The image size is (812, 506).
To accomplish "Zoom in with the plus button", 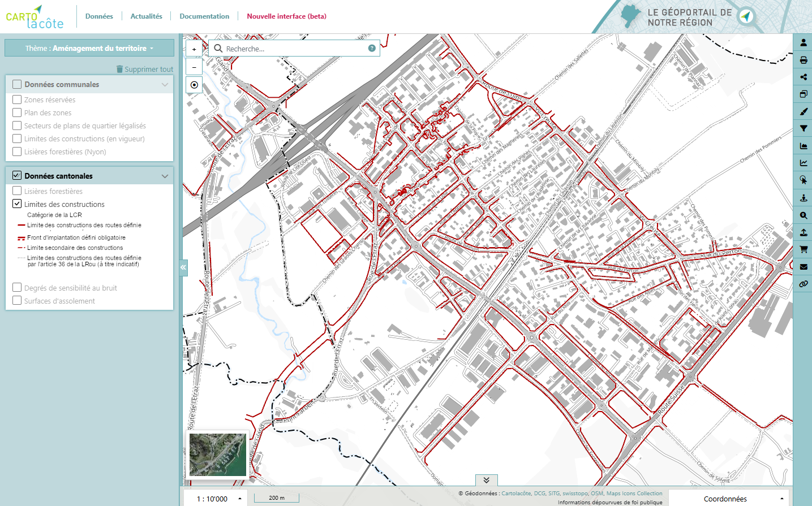I will point(194,49).
